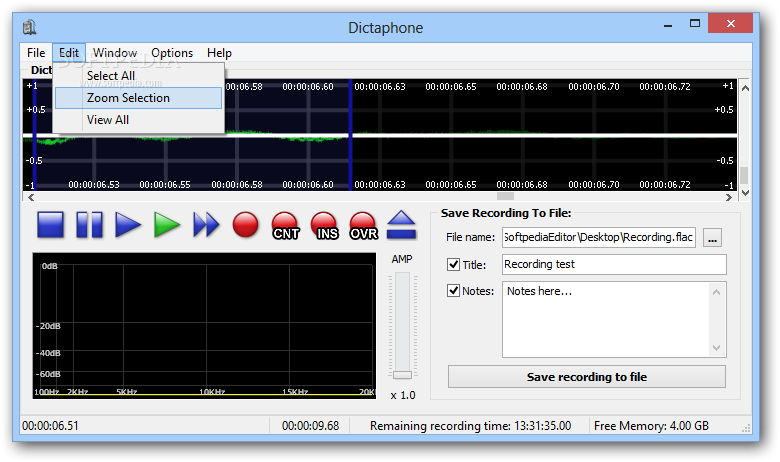Close the Dictaphone window

coord(730,23)
